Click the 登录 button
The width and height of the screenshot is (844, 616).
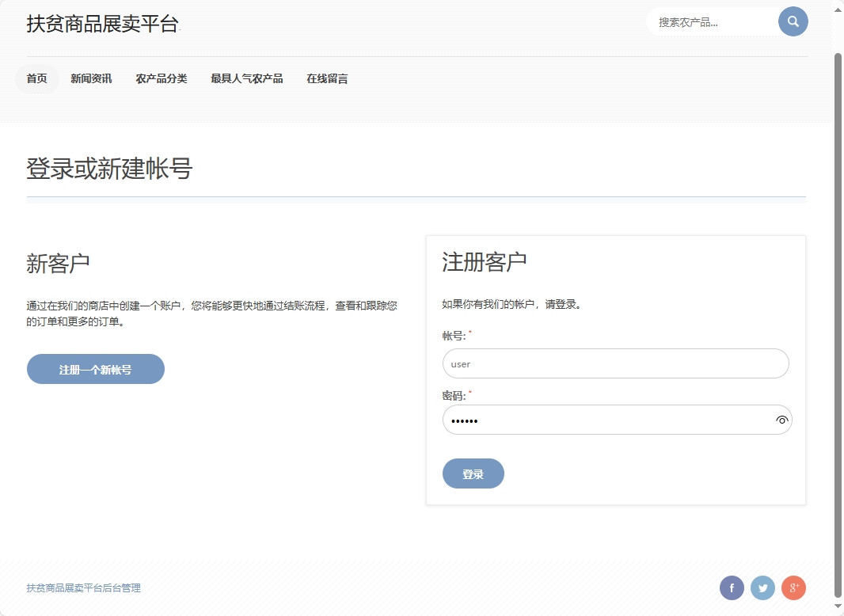point(473,473)
